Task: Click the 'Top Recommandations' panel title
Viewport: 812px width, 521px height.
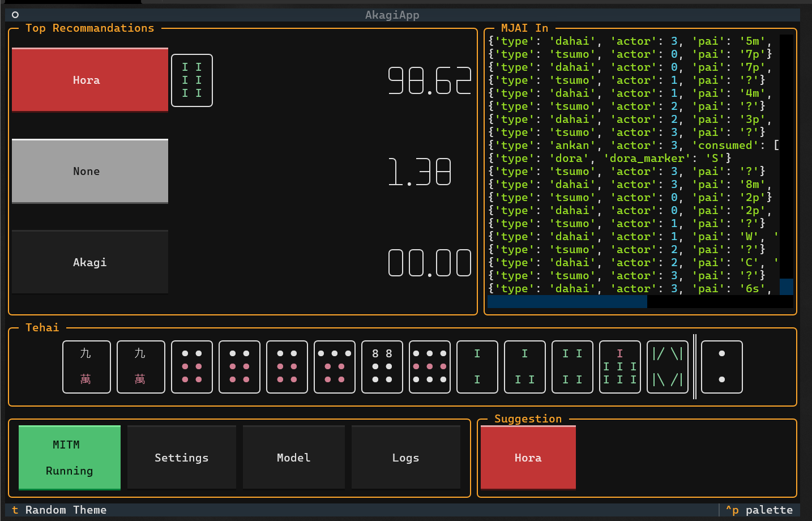Action: coord(90,28)
